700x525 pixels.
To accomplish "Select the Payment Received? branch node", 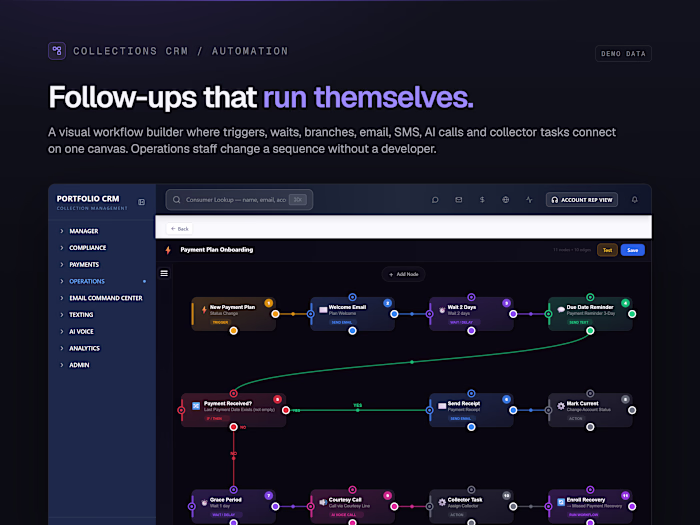I will pyautogui.click(x=233, y=410).
